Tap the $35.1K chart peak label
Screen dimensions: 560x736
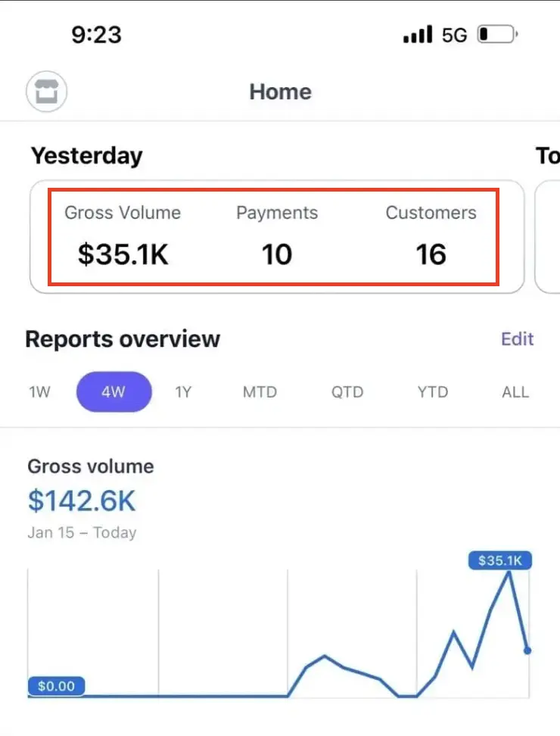[x=499, y=561]
